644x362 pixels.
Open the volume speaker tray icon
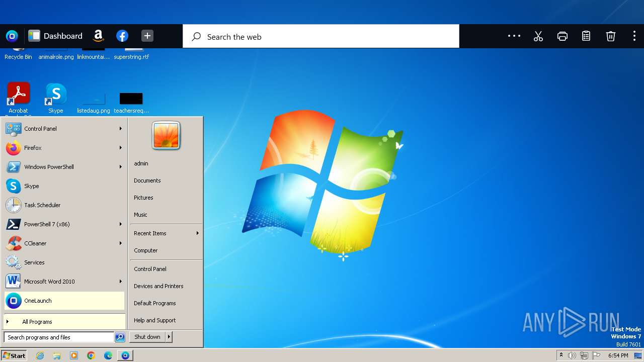[x=572, y=355]
